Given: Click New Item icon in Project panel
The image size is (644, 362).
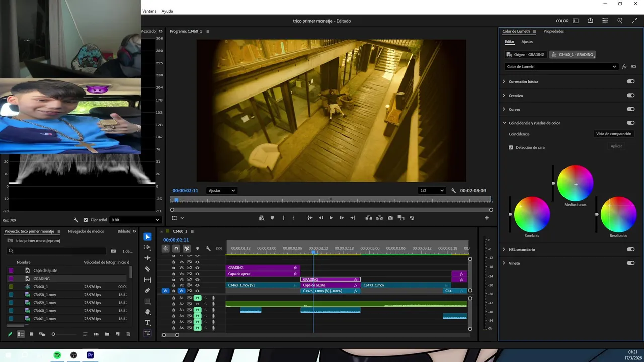Looking at the screenshot, I should pos(118,334).
